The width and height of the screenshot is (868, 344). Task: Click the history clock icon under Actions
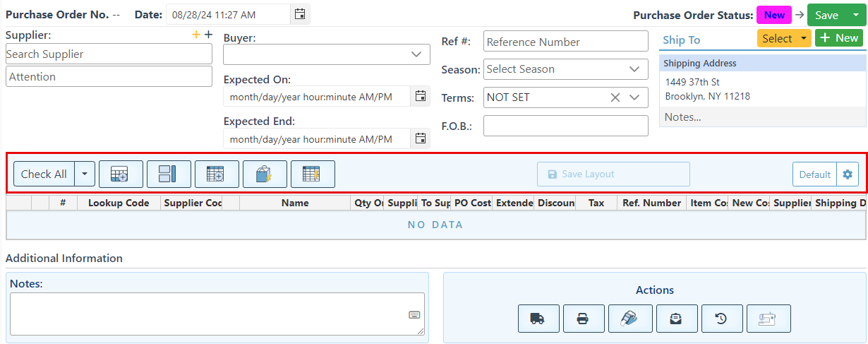coord(721,319)
